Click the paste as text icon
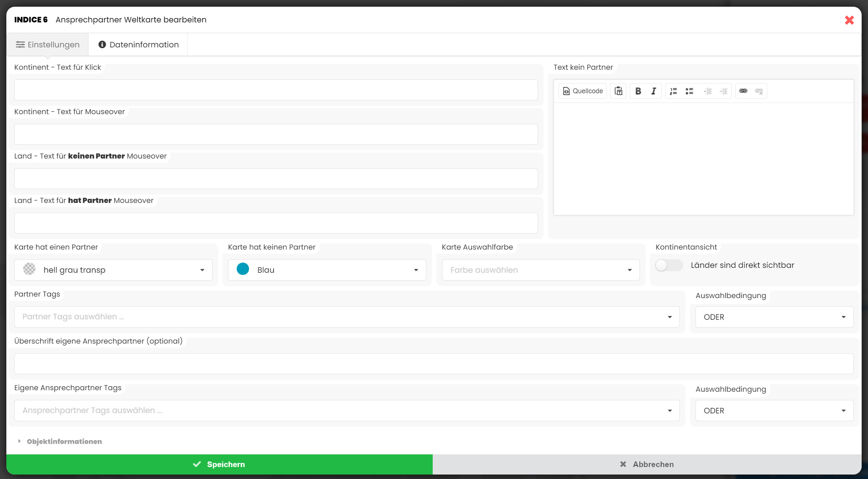 pos(618,91)
